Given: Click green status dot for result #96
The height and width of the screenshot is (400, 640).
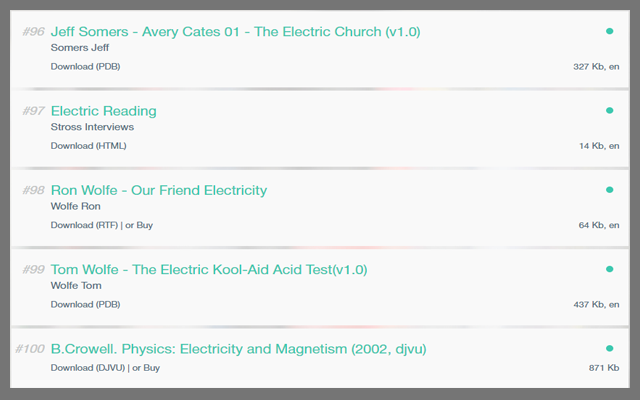Looking at the screenshot, I should pos(609,31).
